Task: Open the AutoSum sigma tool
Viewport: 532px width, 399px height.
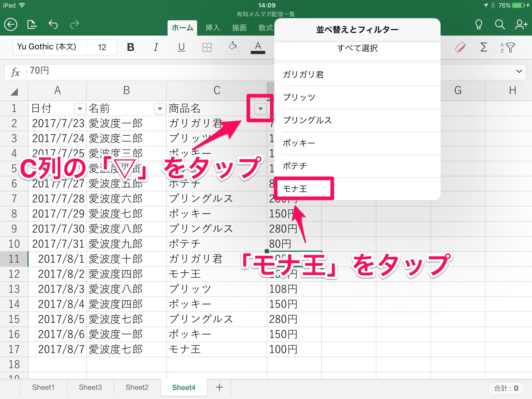Action: click(x=484, y=47)
